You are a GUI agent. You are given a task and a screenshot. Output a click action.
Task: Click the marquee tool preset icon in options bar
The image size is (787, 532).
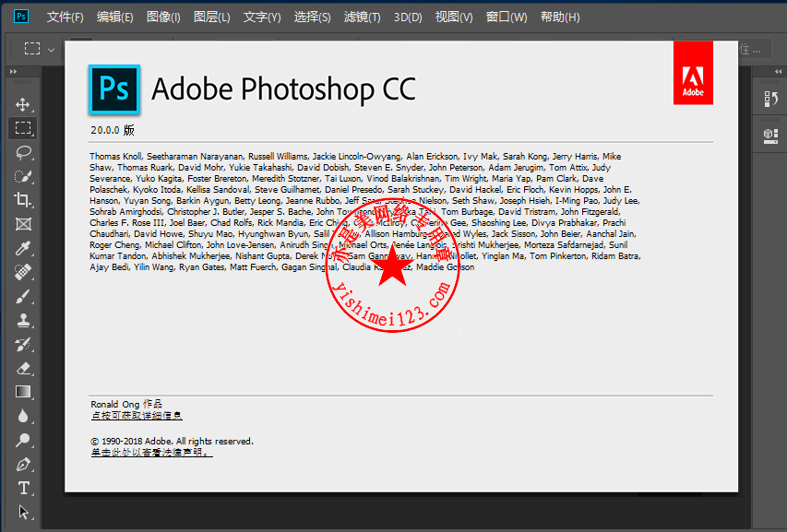pos(32,49)
